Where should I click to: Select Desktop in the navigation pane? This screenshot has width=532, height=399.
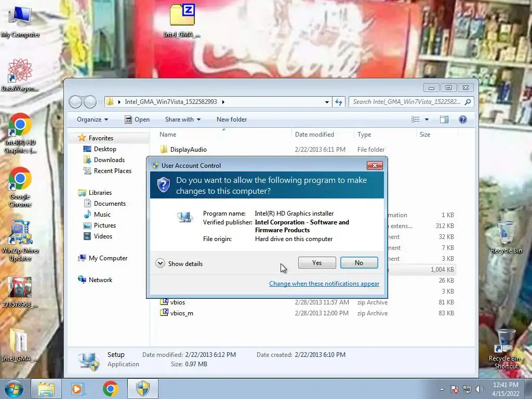pyautogui.click(x=105, y=149)
